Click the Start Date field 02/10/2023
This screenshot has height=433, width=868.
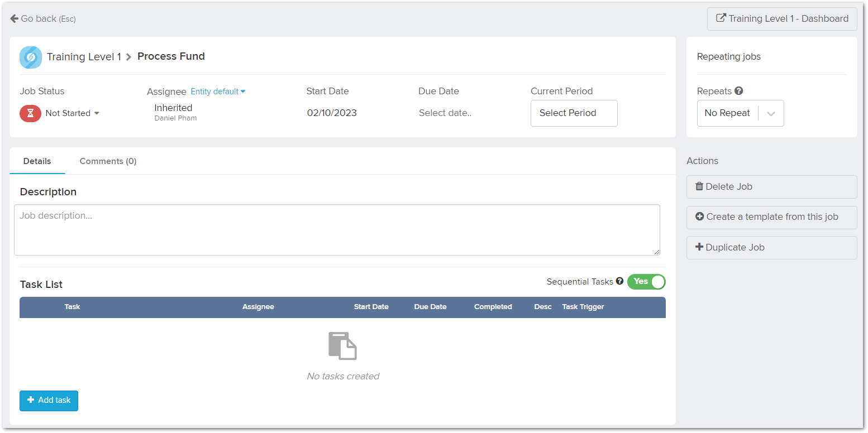pyautogui.click(x=332, y=113)
